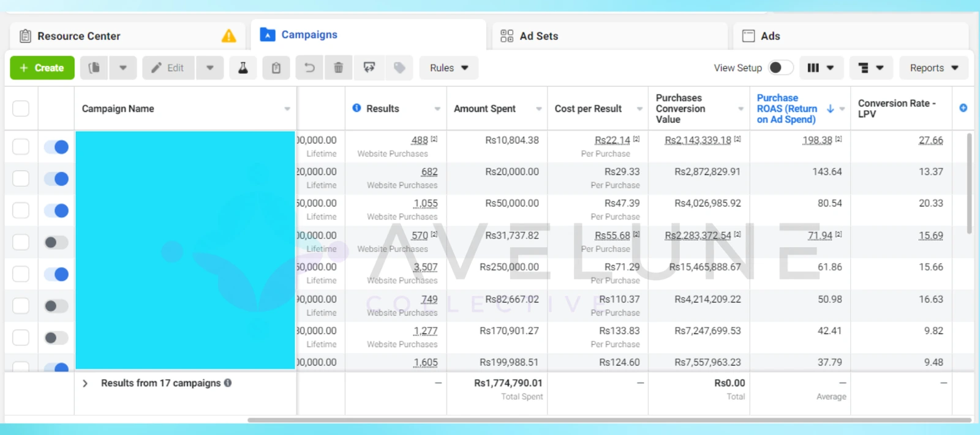Tick checkbox of the 488 results row

(21, 147)
